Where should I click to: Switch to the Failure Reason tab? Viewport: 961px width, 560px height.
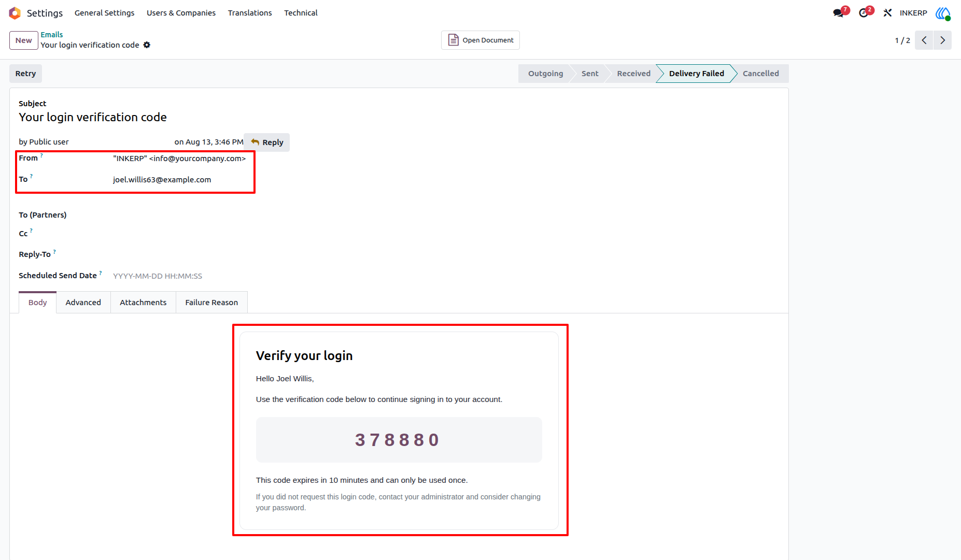[x=211, y=303]
